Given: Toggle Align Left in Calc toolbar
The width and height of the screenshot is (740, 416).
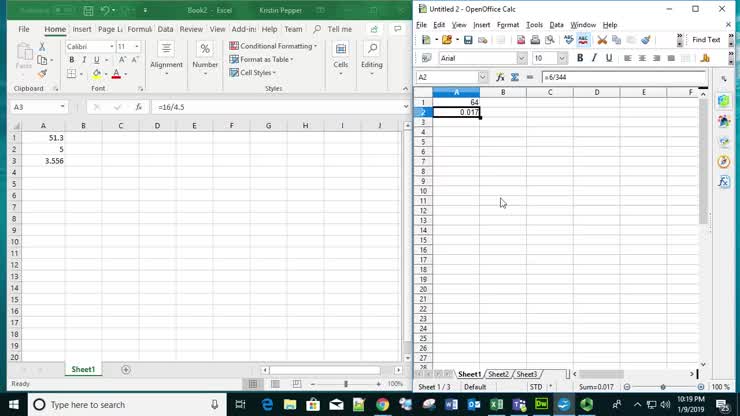Looking at the screenshot, I should pyautogui.click(x=627, y=58).
